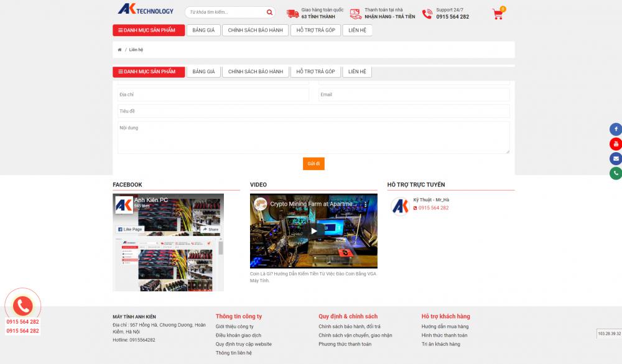Click the search magnifier icon
Screen dimensions: 622x364
click(x=269, y=12)
